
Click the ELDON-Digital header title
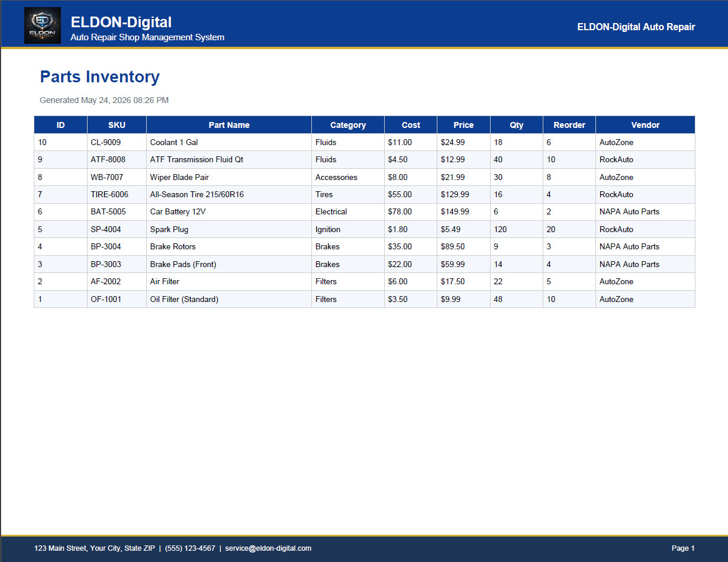(x=121, y=22)
